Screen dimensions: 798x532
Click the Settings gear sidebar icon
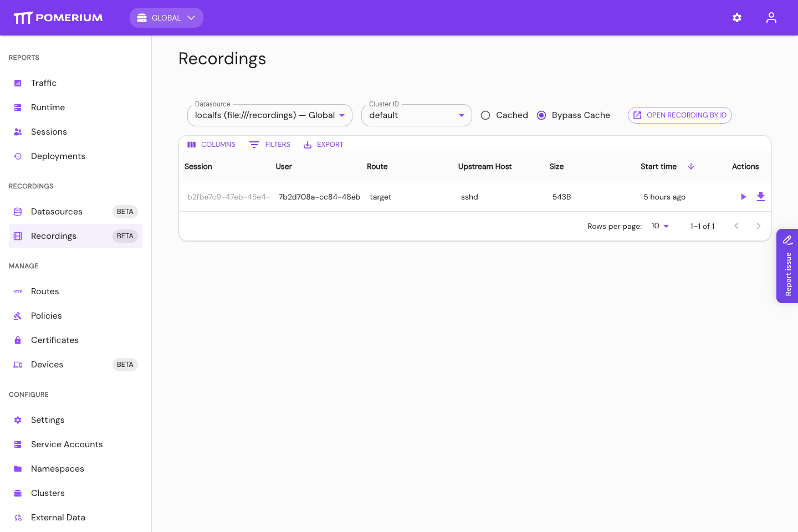point(18,420)
